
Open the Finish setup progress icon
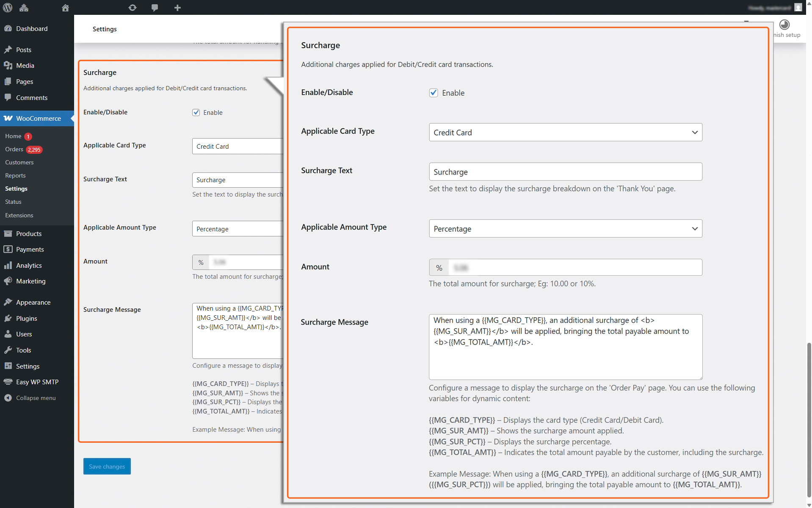pyautogui.click(x=784, y=25)
